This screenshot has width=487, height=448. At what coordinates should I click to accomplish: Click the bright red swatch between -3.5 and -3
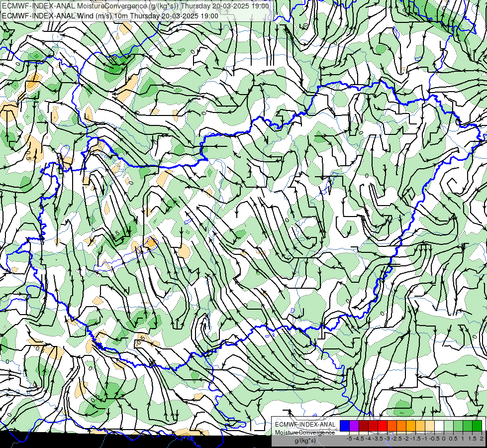pos(383,426)
